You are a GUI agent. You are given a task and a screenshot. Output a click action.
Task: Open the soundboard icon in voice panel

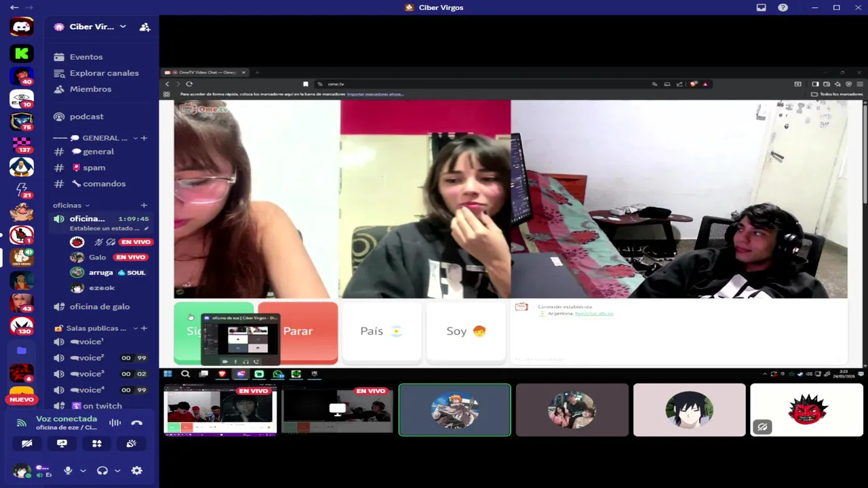[131, 443]
